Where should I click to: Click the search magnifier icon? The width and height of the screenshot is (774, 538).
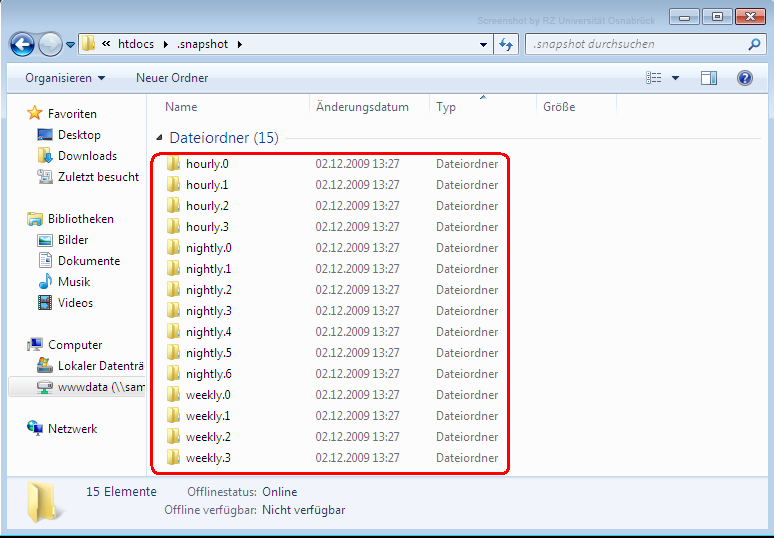(754, 44)
